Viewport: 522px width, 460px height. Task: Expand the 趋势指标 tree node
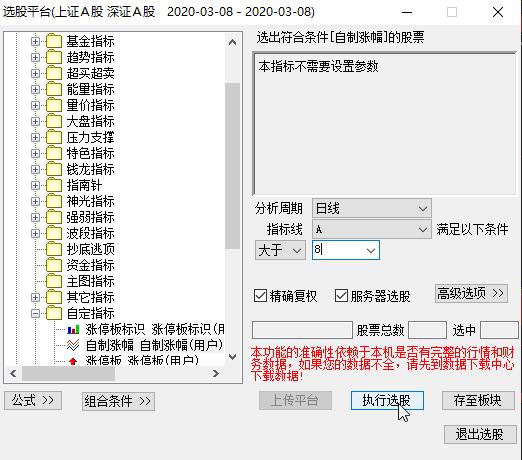point(35,57)
